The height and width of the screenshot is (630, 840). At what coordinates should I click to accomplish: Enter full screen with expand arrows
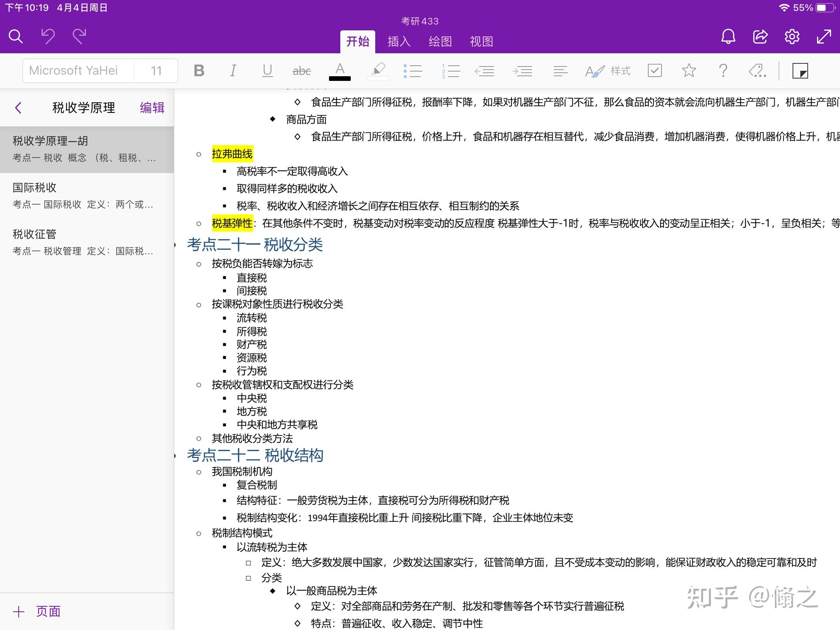pos(824,37)
